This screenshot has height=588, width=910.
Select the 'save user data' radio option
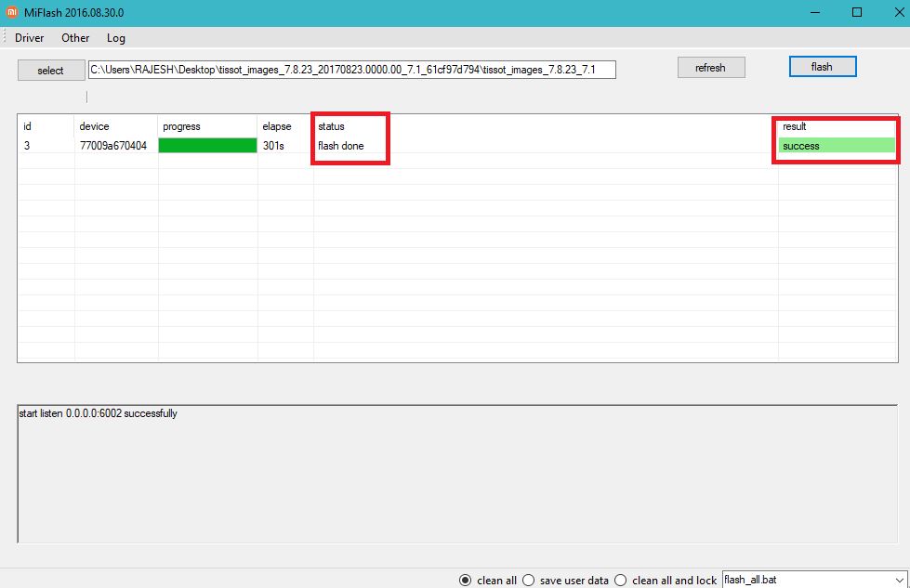point(566,581)
